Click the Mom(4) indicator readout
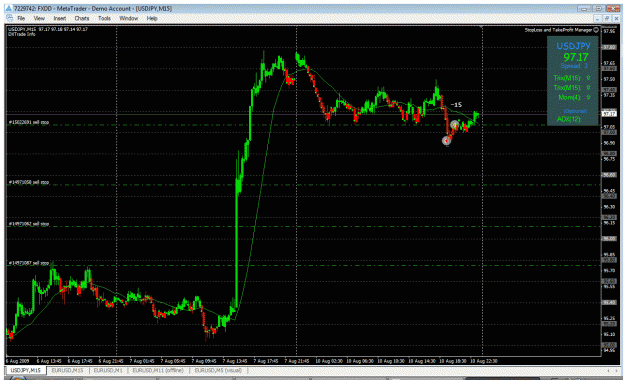 point(574,97)
